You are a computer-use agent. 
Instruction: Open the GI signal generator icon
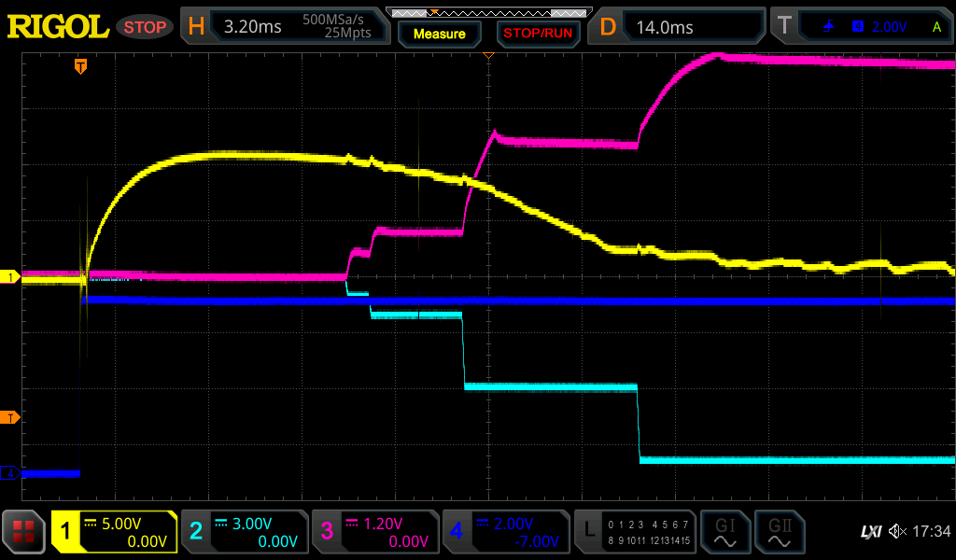coord(724,532)
